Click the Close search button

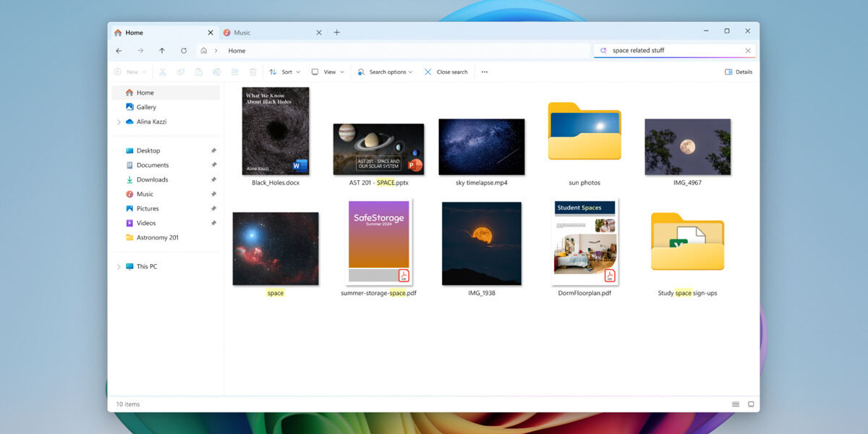(446, 72)
